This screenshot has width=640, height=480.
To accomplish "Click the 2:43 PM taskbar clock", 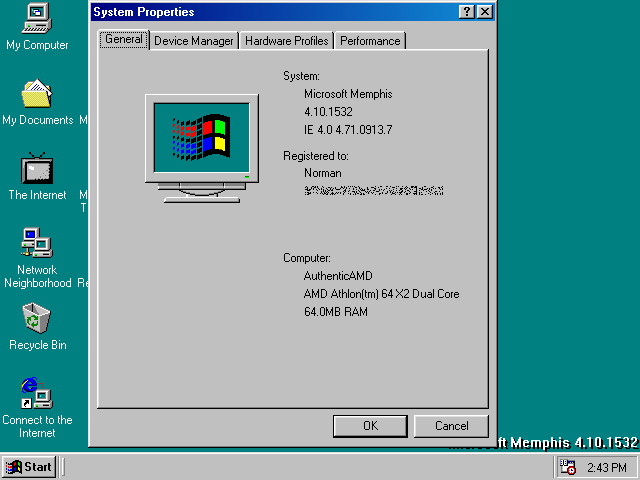I will tap(606, 467).
